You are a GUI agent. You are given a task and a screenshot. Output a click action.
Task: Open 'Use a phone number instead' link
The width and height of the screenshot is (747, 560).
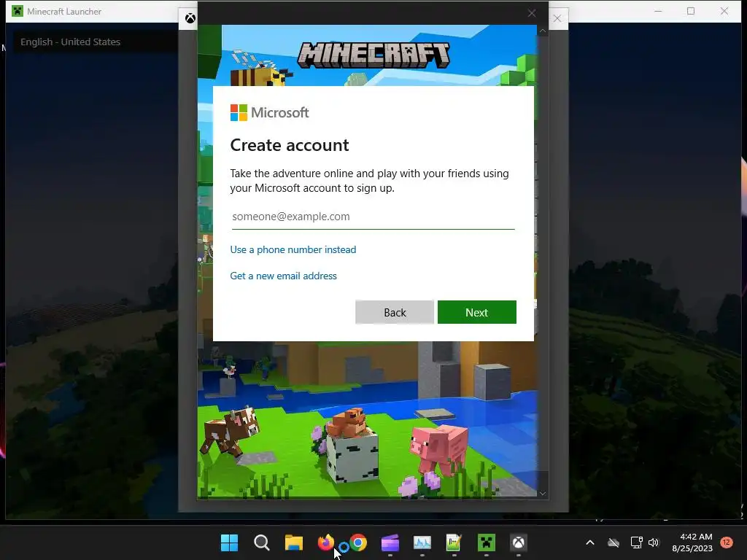tap(293, 249)
